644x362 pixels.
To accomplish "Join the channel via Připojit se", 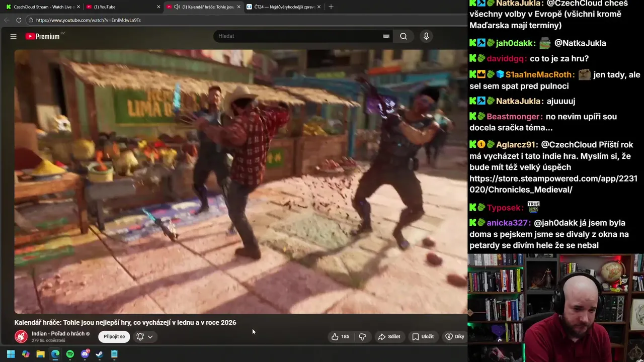I will [x=114, y=337].
